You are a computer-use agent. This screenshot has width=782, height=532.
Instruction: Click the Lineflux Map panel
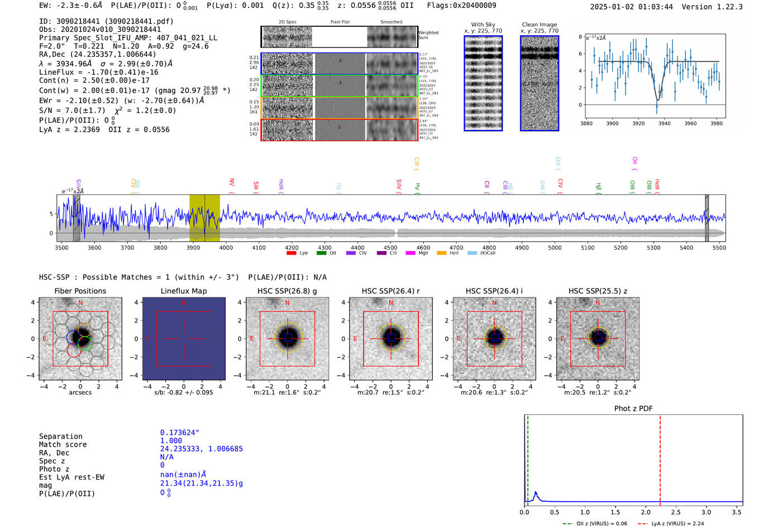(184, 339)
